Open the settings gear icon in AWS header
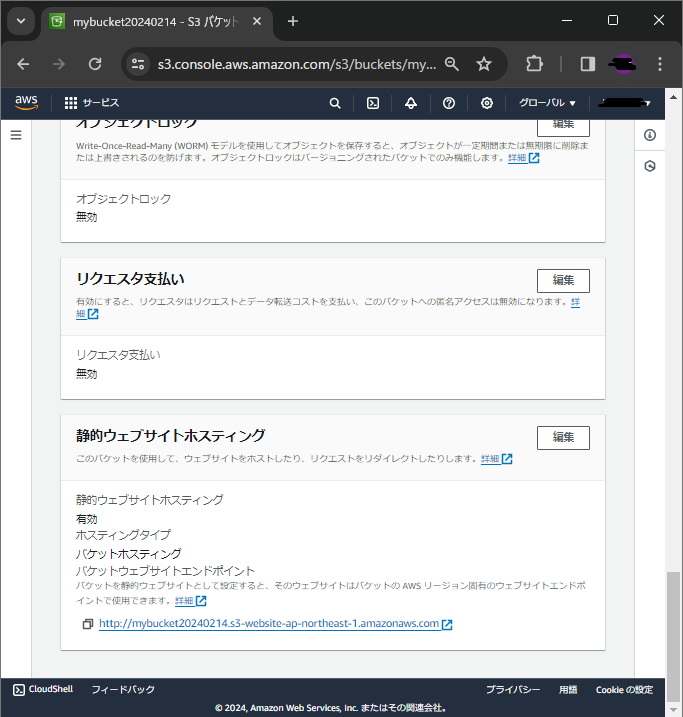Image resolution: width=683 pixels, height=717 pixels. pyautogui.click(x=487, y=103)
